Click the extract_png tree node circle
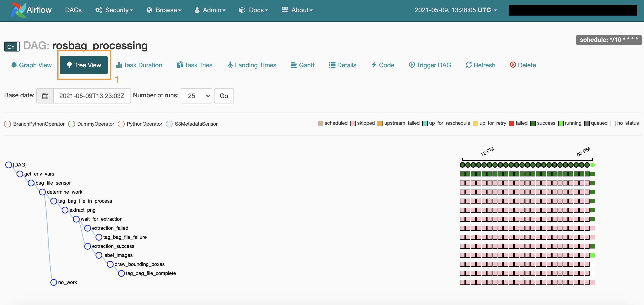Image resolution: width=644 pixels, height=305 pixels. pos(65,210)
